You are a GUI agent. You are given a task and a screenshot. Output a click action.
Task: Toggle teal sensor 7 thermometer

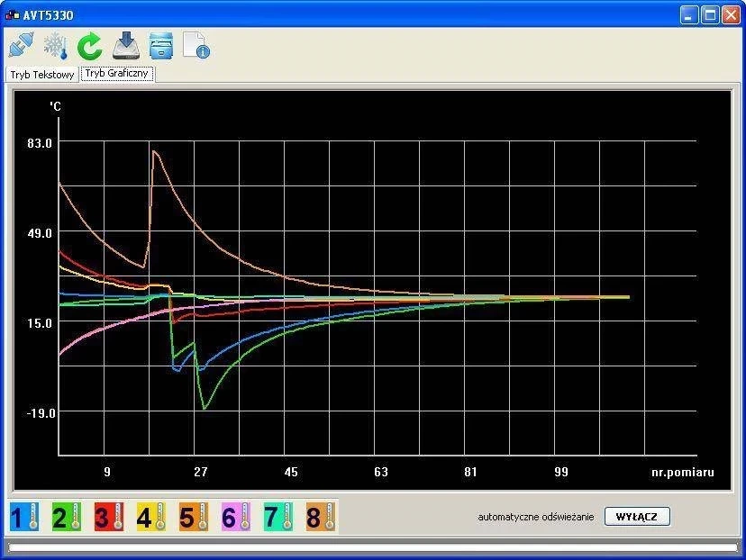coord(278,517)
